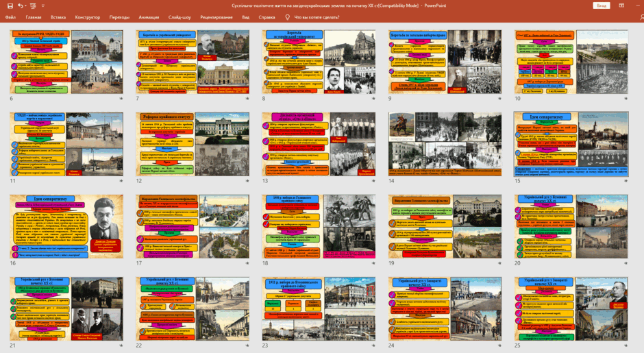Focus the 'Что вы хотите сделать?' search field
Screen dimensions: 644x353
(x=317, y=17)
